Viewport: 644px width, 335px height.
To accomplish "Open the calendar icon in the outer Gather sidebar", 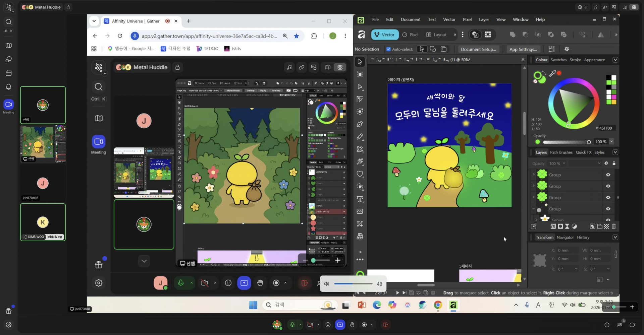I will pos(9,73).
